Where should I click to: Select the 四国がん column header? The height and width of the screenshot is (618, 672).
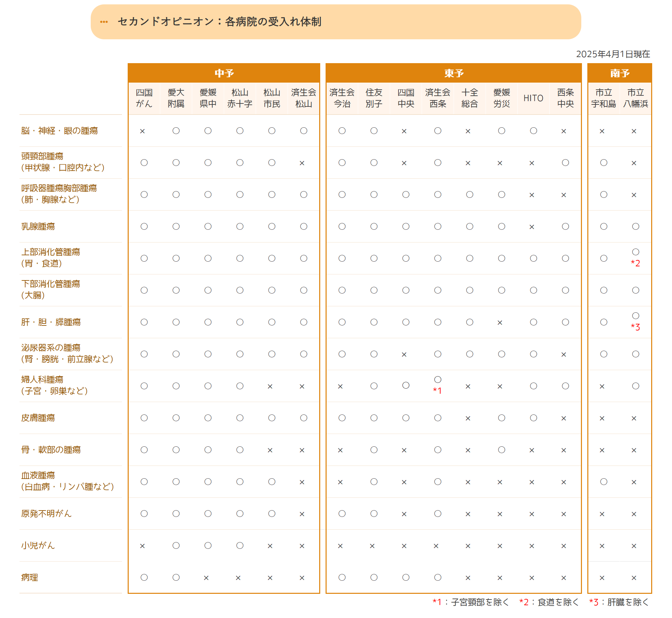pos(144,98)
